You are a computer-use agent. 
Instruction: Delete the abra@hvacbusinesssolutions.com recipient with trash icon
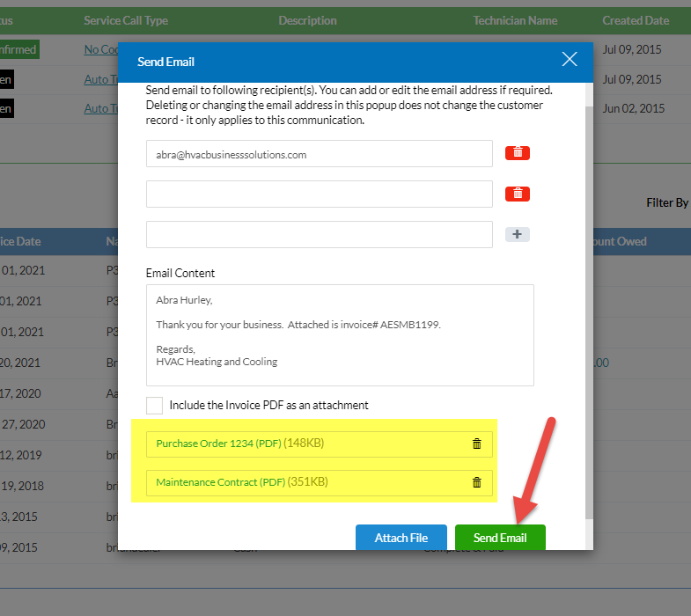click(x=517, y=152)
